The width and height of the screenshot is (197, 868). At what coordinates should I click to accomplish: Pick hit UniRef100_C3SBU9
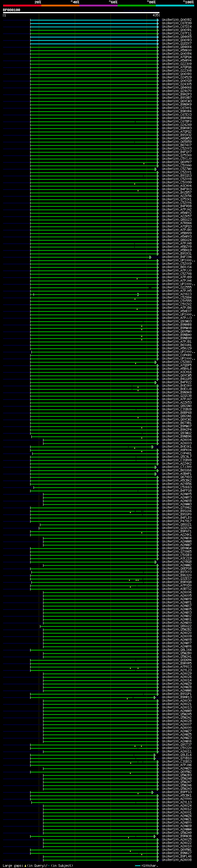click(x=176, y=410)
